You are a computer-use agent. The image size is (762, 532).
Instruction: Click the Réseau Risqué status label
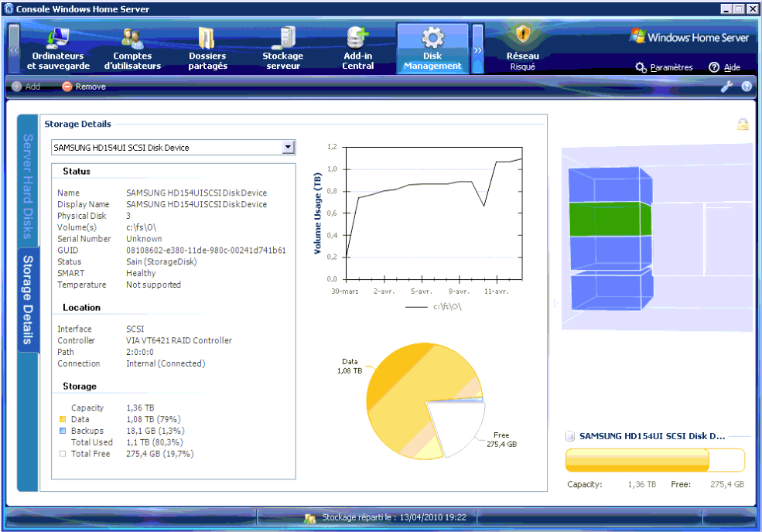tap(523, 66)
